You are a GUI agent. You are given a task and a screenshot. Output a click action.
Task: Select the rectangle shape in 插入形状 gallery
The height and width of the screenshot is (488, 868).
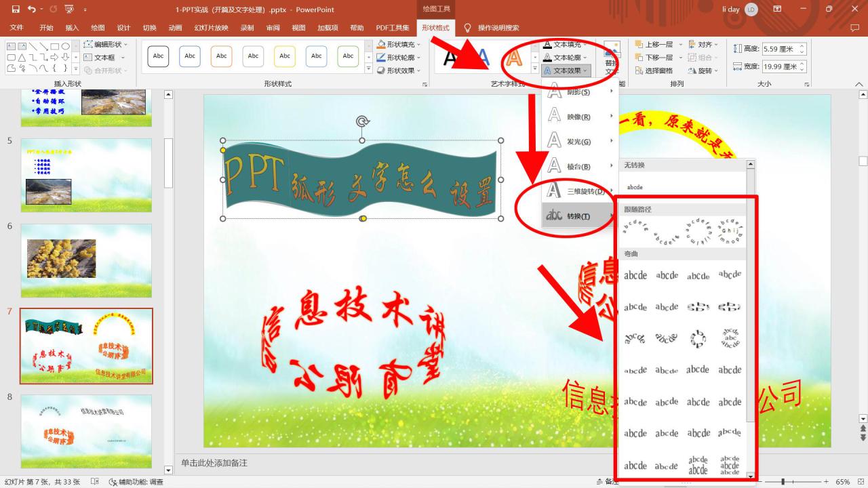point(55,46)
